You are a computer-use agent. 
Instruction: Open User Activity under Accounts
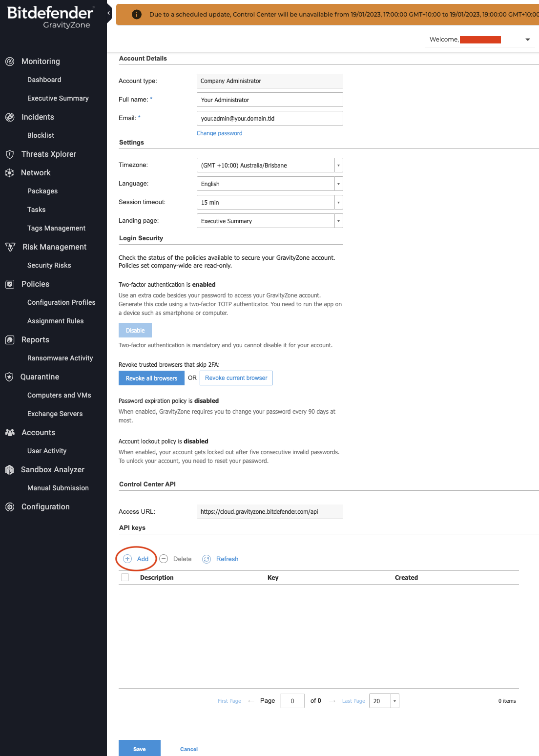pos(47,451)
